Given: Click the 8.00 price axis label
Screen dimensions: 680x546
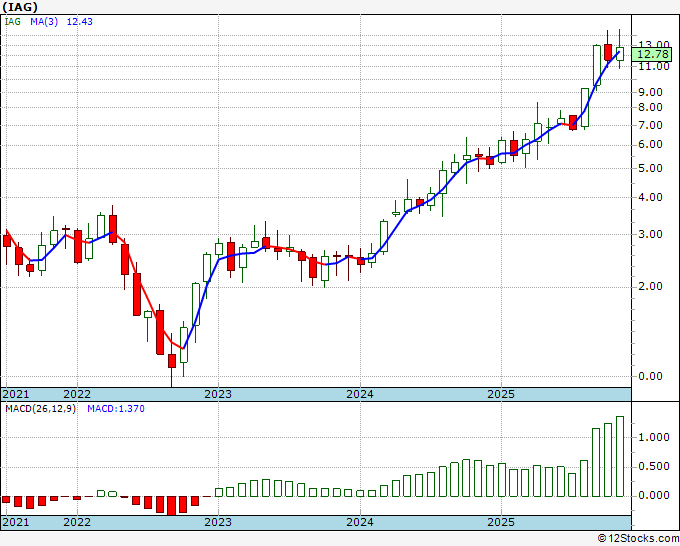Looking at the screenshot, I should point(651,107).
